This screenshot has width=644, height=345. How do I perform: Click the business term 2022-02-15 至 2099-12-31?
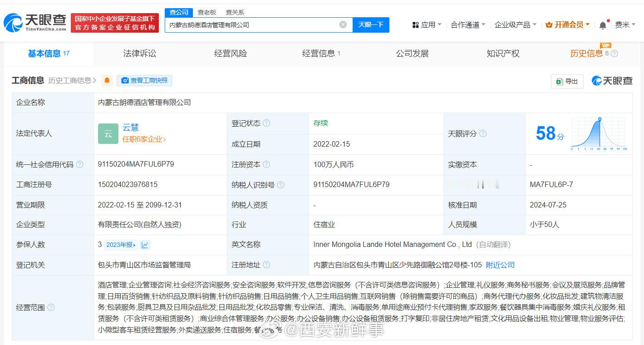(x=140, y=205)
